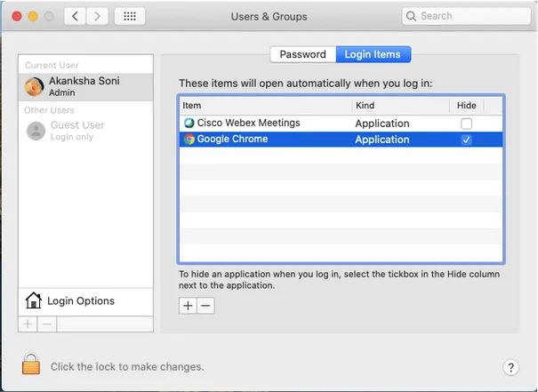Select Guest User in sidebar
This screenshot has width=538, height=392.
tap(76, 131)
